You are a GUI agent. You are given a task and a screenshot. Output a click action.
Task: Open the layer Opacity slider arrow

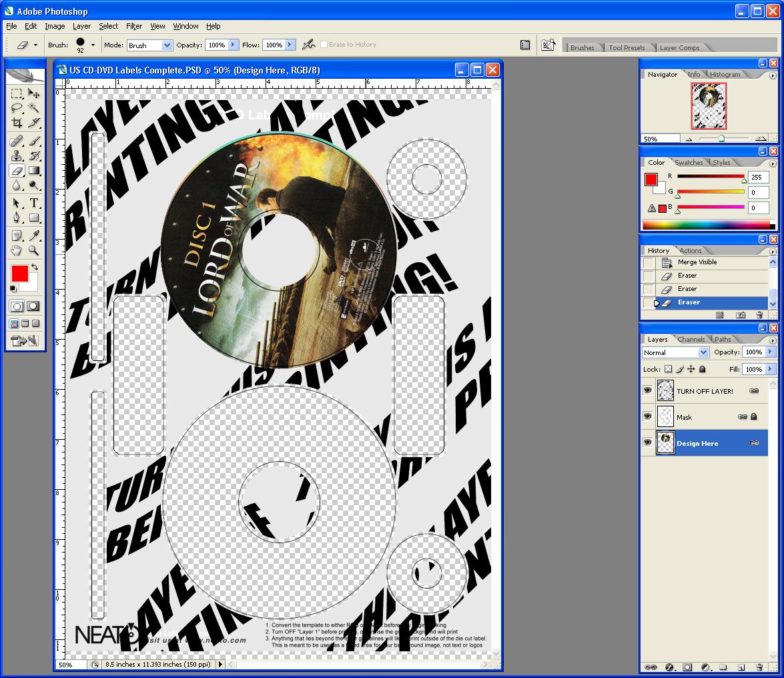pos(770,352)
